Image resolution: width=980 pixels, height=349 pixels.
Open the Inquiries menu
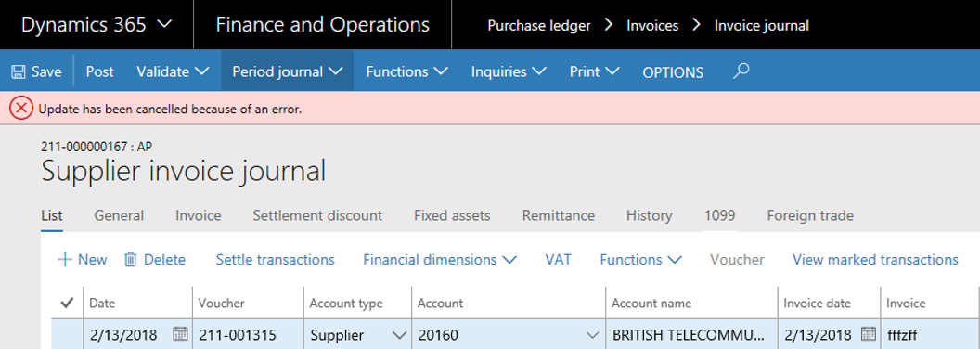(509, 71)
